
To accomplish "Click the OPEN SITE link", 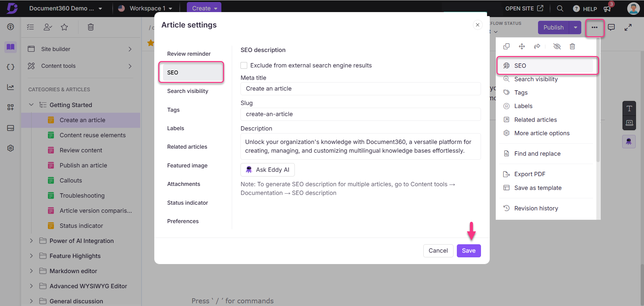I will 524,8.
